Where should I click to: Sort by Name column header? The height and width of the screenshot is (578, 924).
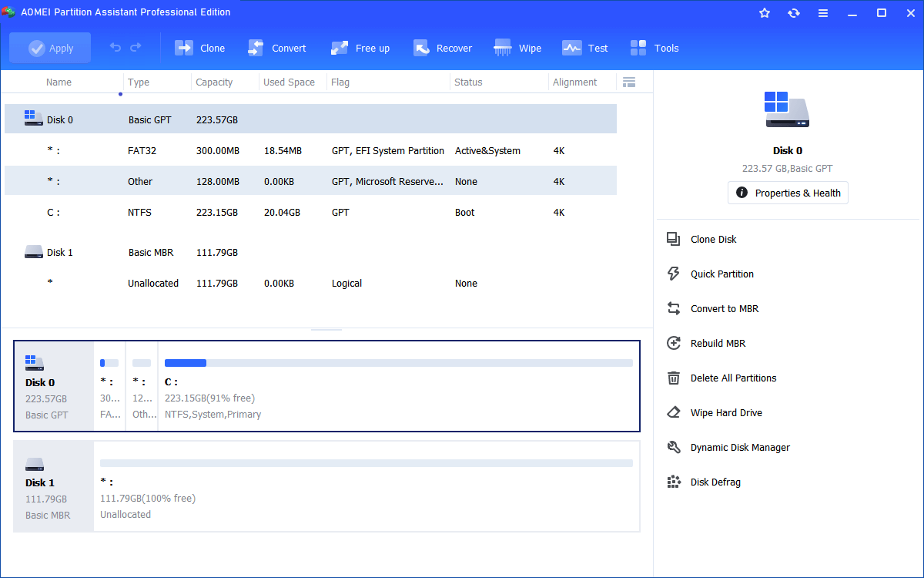tap(59, 82)
